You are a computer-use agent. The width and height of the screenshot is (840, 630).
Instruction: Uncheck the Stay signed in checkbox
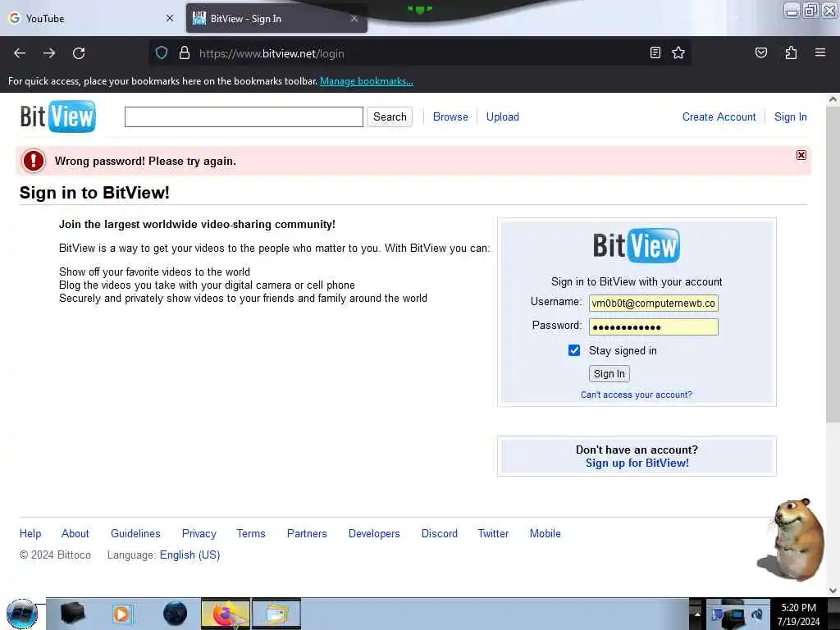573,350
